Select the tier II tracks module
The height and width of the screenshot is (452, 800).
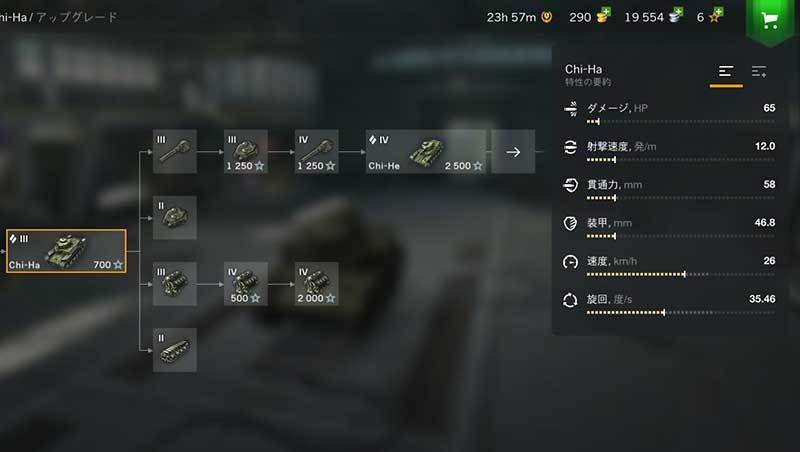click(174, 350)
